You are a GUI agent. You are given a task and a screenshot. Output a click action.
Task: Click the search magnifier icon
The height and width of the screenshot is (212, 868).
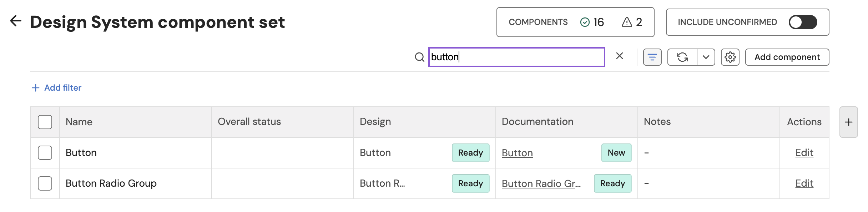point(419,57)
